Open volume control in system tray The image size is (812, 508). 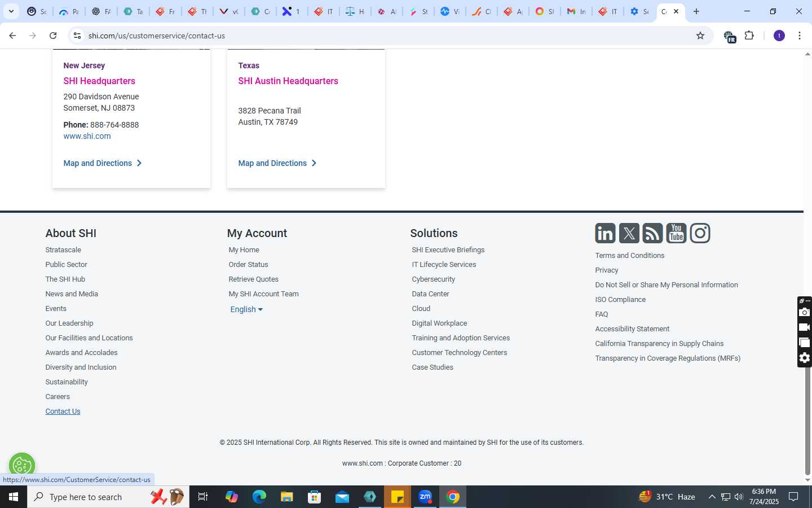tap(739, 497)
